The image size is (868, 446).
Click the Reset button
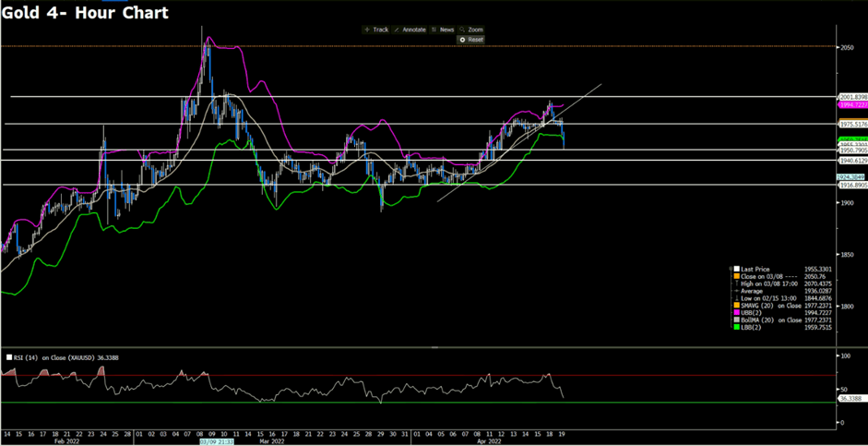tap(471, 40)
